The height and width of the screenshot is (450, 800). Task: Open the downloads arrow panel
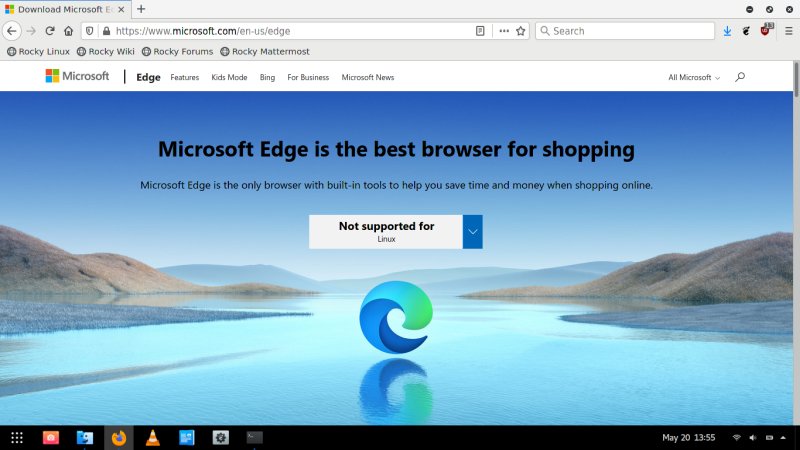[x=727, y=31]
